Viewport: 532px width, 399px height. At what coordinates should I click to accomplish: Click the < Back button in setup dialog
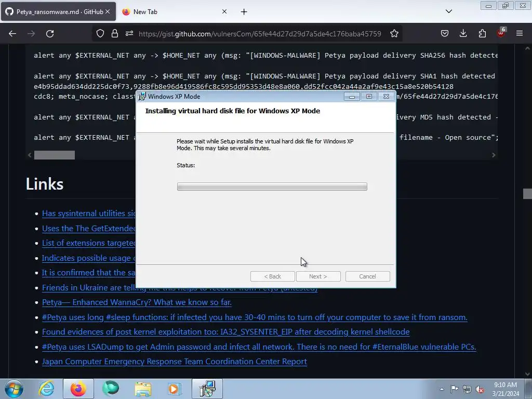(x=272, y=276)
